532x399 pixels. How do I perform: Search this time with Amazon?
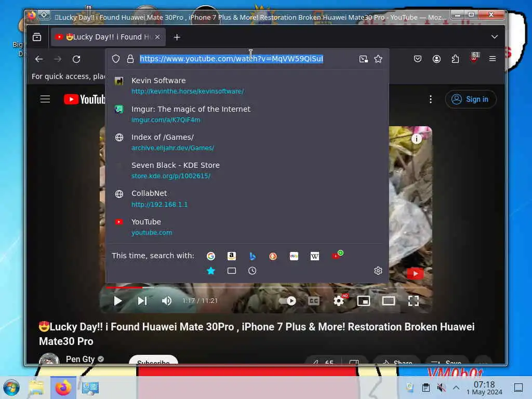pos(231,256)
